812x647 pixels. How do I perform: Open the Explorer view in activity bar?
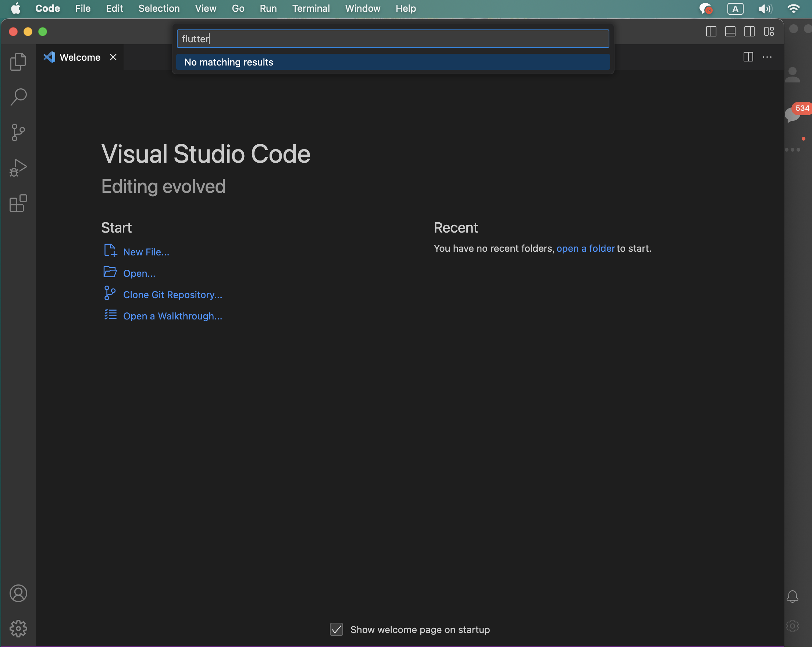(x=18, y=61)
